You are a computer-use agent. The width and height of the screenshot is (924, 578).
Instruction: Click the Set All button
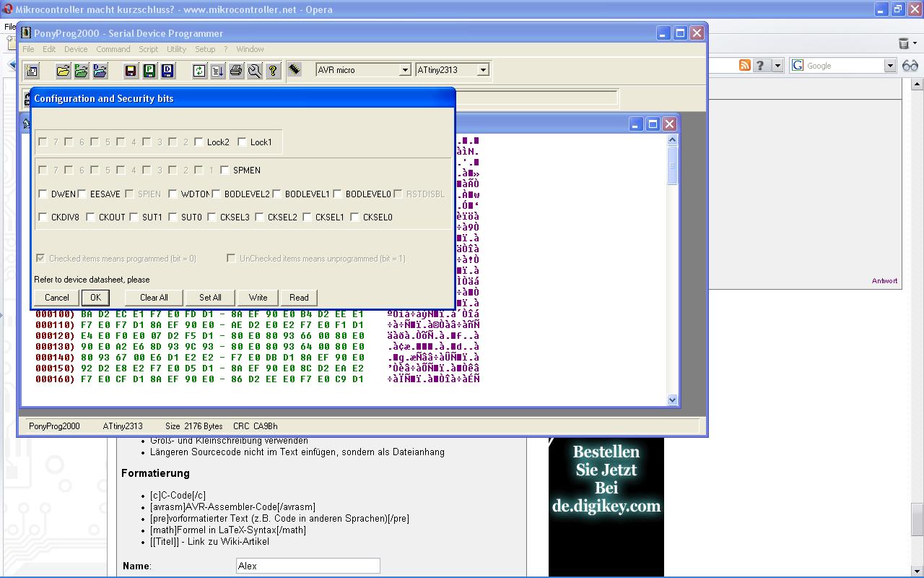210,298
